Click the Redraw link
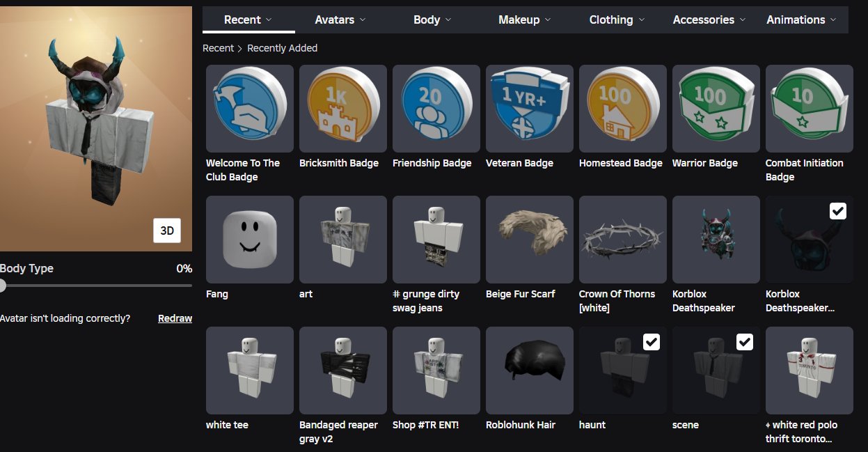868x452 pixels. point(175,318)
